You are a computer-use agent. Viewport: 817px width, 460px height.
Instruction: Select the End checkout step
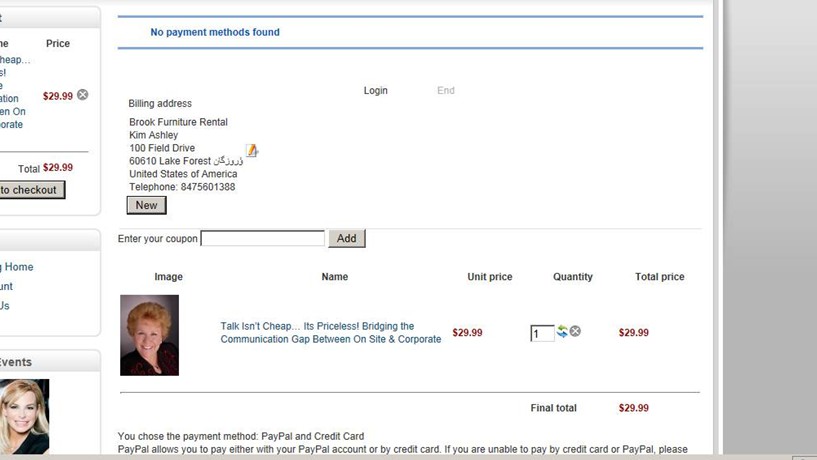446,91
